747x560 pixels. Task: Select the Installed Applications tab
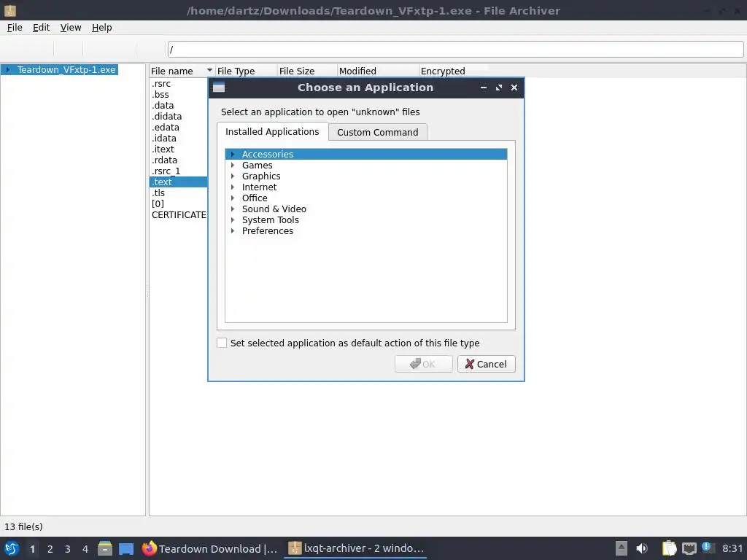272,131
